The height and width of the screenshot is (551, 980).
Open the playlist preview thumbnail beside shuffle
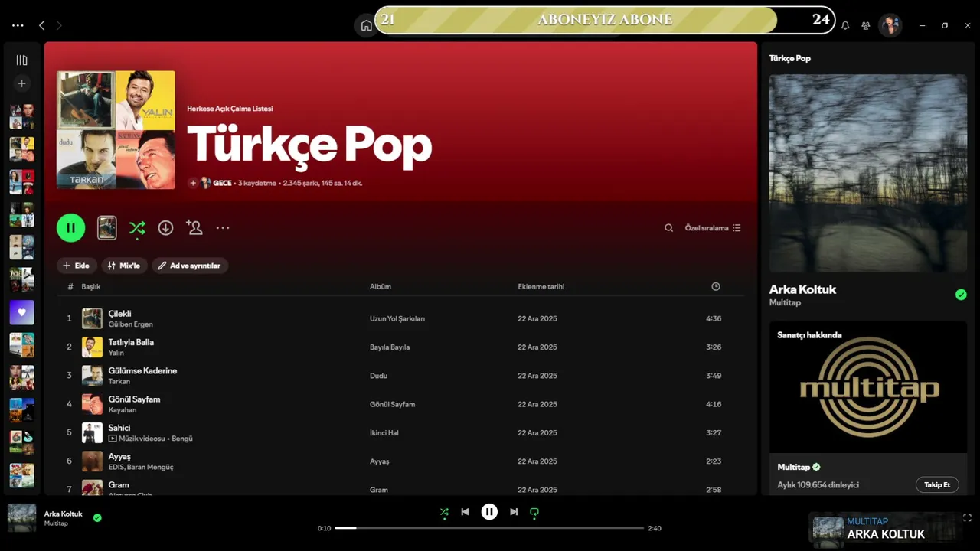tap(107, 227)
